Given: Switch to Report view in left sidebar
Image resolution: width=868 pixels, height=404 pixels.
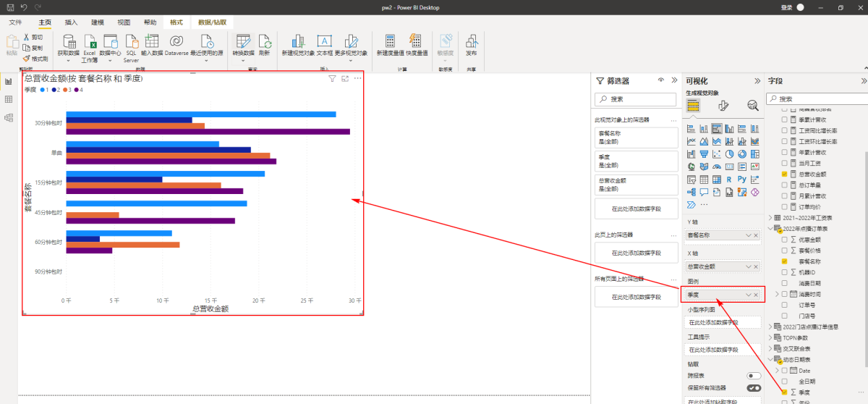Looking at the screenshot, I should point(9,81).
